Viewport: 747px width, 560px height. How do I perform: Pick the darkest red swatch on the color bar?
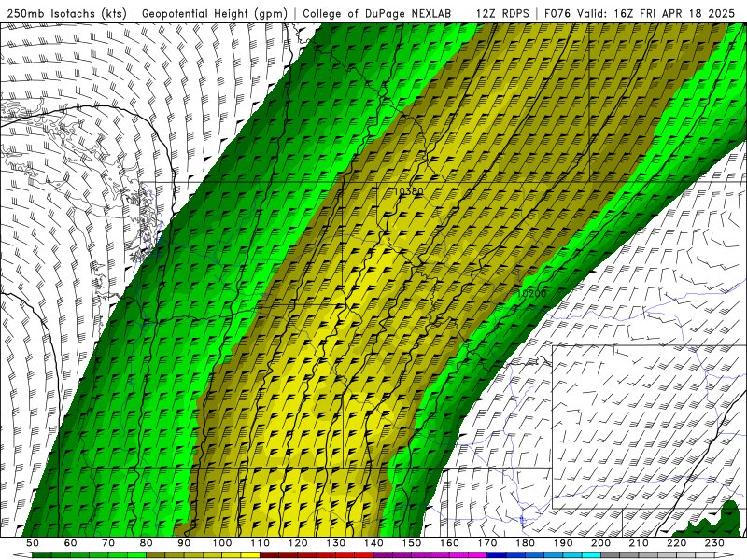(x=269, y=555)
